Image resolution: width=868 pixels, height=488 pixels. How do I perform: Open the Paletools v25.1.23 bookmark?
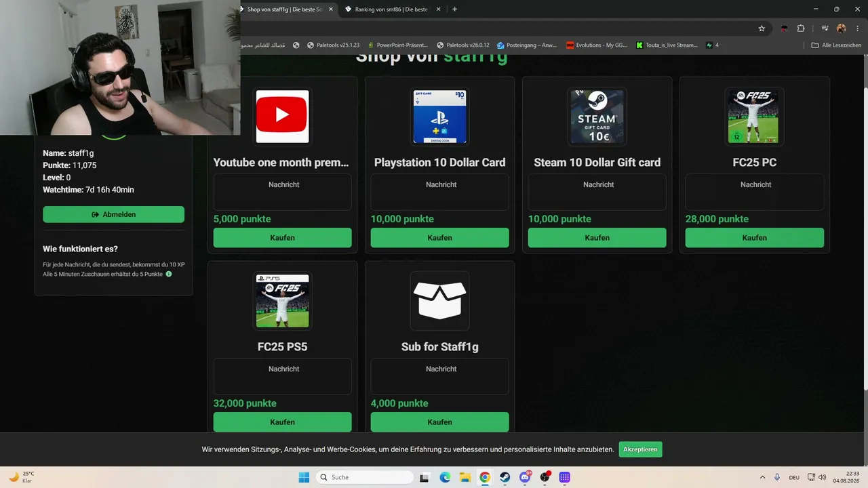click(333, 45)
